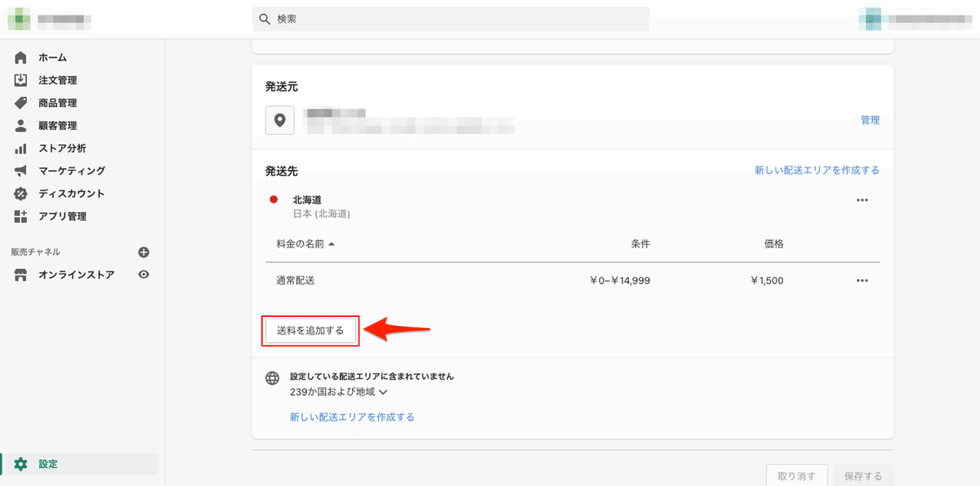Click the 送料を追加する button
Screen dimensions: 980x486
click(x=310, y=331)
